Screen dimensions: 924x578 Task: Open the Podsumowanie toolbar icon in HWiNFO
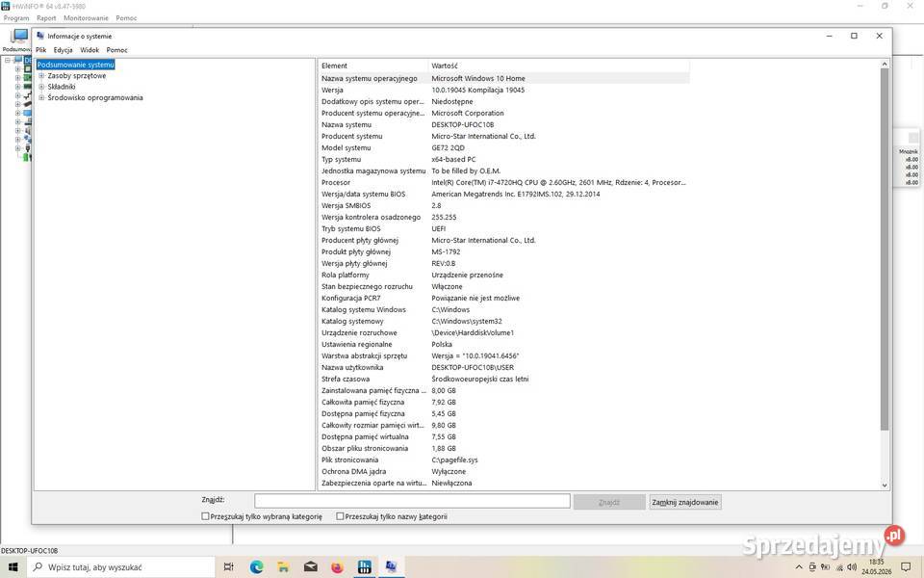(x=17, y=40)
